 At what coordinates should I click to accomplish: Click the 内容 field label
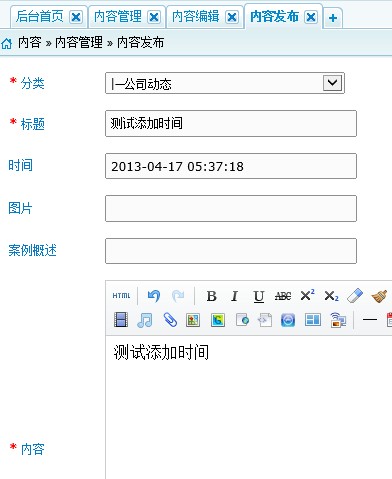(x=32, y=449)
